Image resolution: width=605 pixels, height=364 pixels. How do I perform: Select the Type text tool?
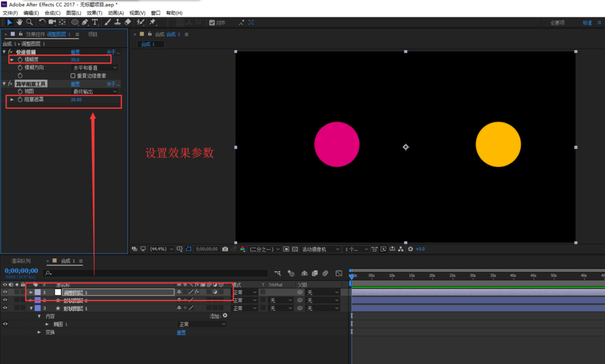(95, 22)
